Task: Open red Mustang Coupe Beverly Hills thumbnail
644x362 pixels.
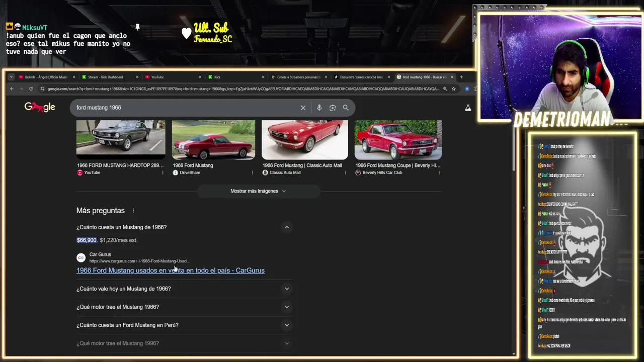Action: coord(398,139)
